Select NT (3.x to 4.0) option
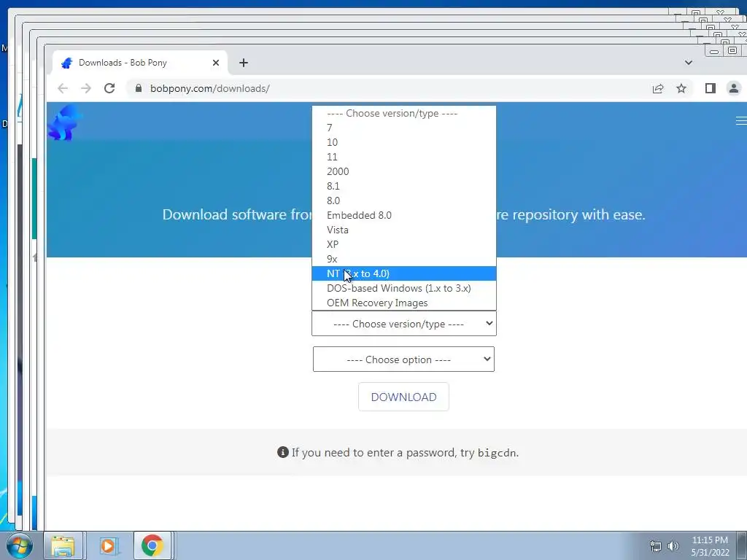The image size is (747, 560). point(404,274)
